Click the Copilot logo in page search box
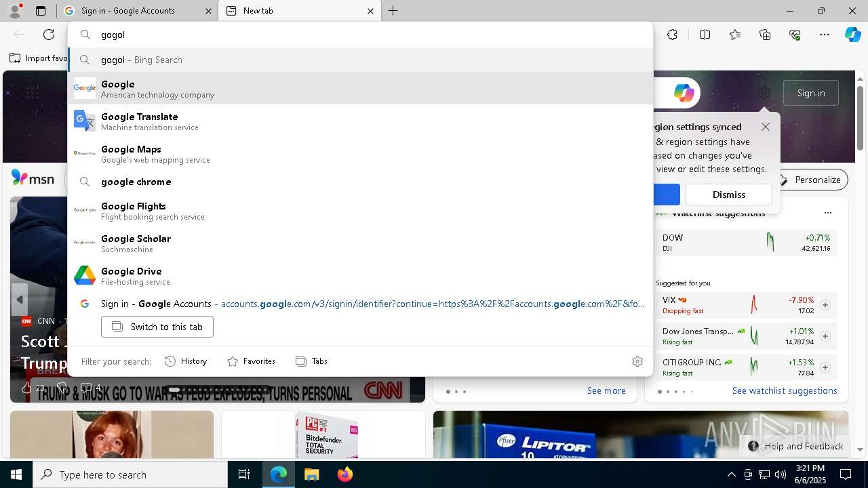The height and width of the screenshot is (488, 868). point(684,93)
